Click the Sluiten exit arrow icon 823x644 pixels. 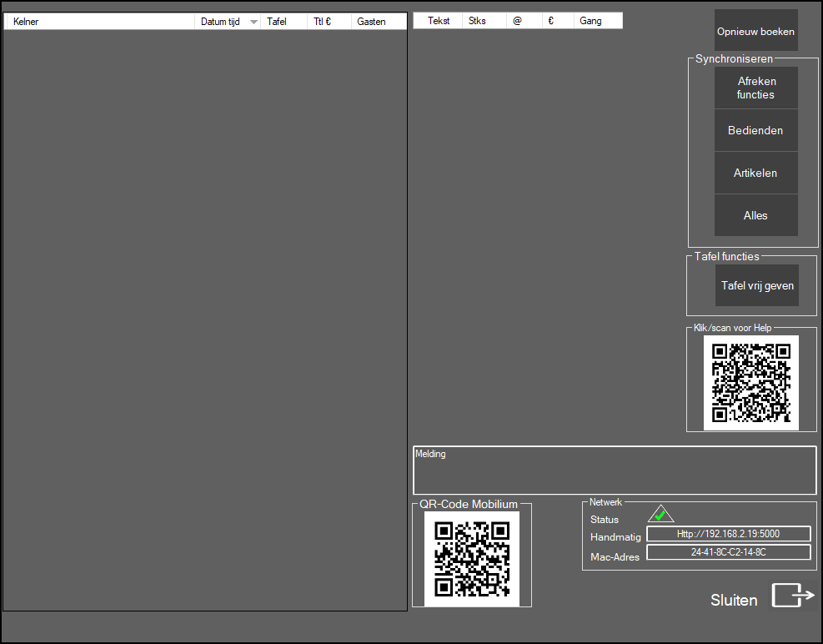[792, 596]
